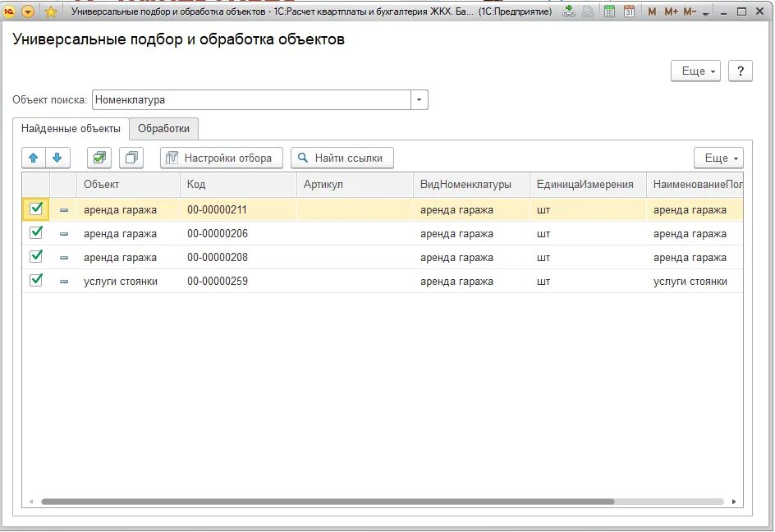Select code cell 00-00000211

tap(238, 209)
